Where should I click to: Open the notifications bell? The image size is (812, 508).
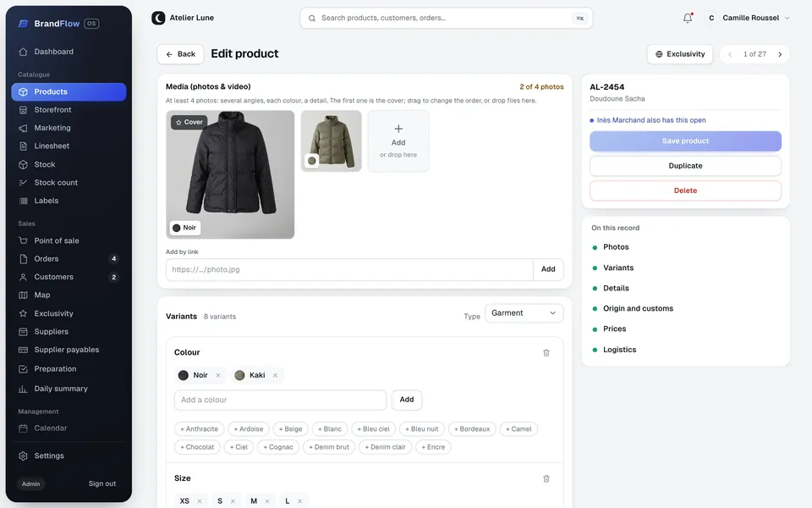click(x=687, y=18)
